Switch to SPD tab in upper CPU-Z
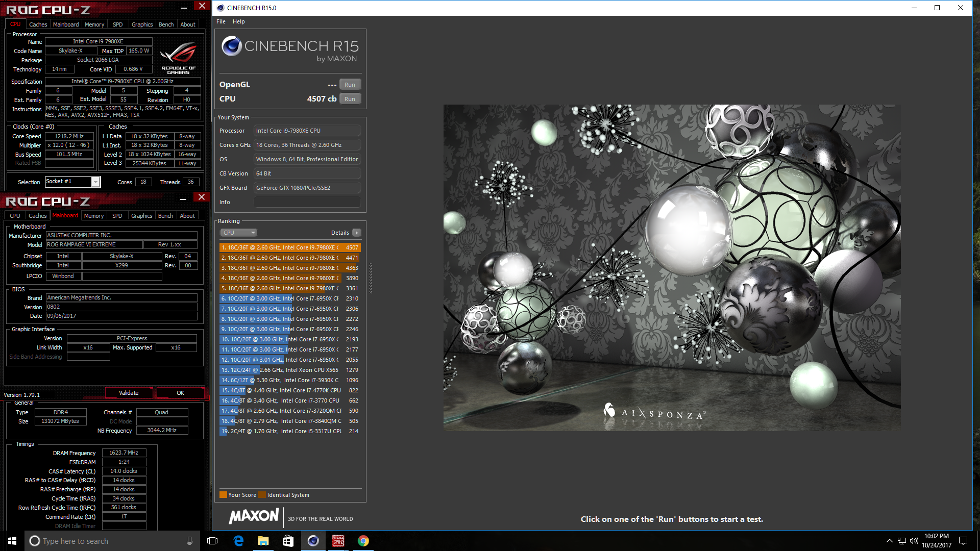This screenshot has height=551, width=980. pyautogui.click(x=117, y=24)
